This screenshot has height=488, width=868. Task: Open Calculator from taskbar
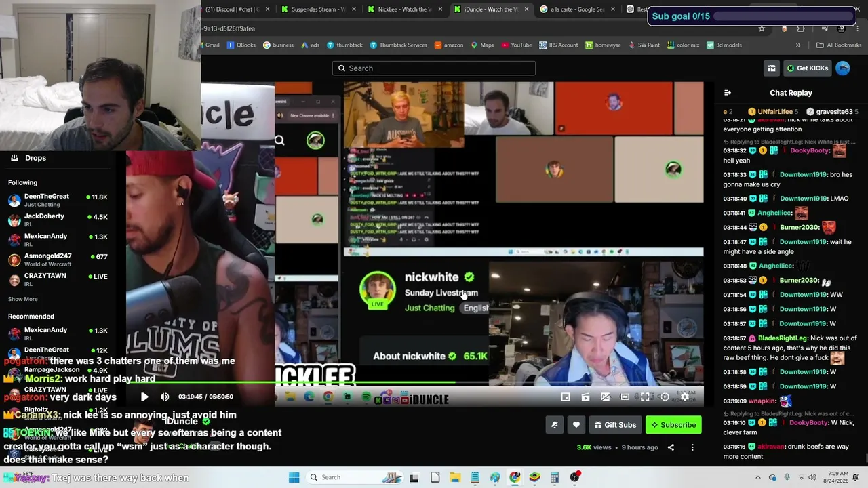point(555,477)
